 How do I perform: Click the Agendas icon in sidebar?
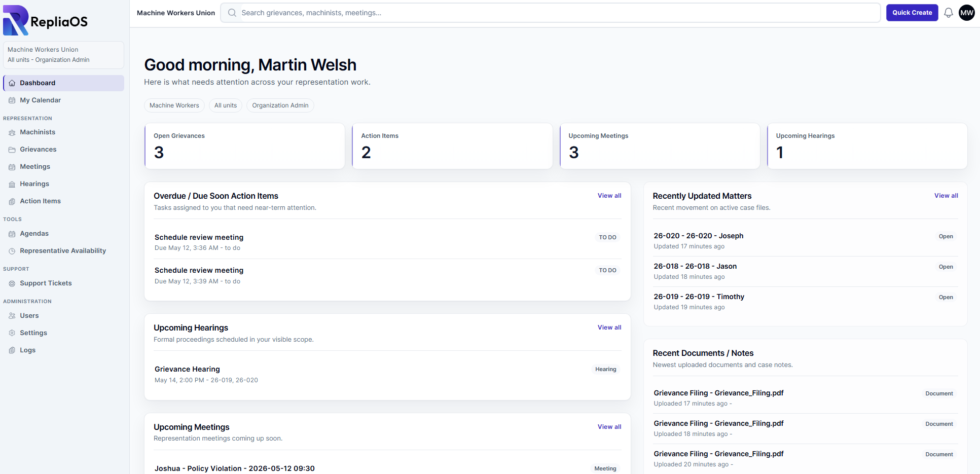[12, 234]
